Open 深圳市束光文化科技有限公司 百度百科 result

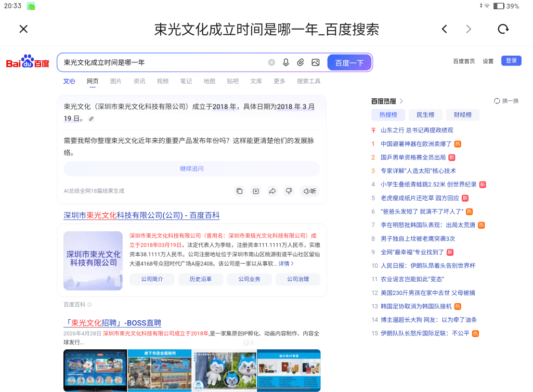click(141, 215)
